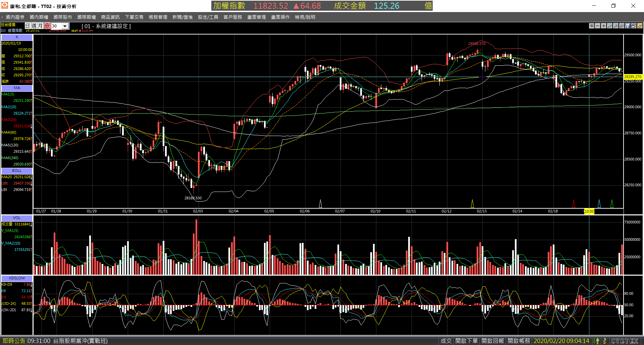Select the minute (分) period toggle
The height and width of the screenshot is (345, 644).
tap(47, 26)
